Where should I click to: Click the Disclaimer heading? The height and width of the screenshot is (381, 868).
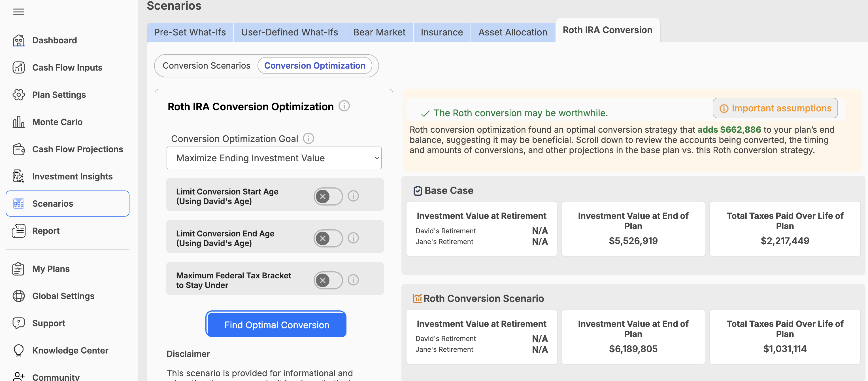point(188,354)
